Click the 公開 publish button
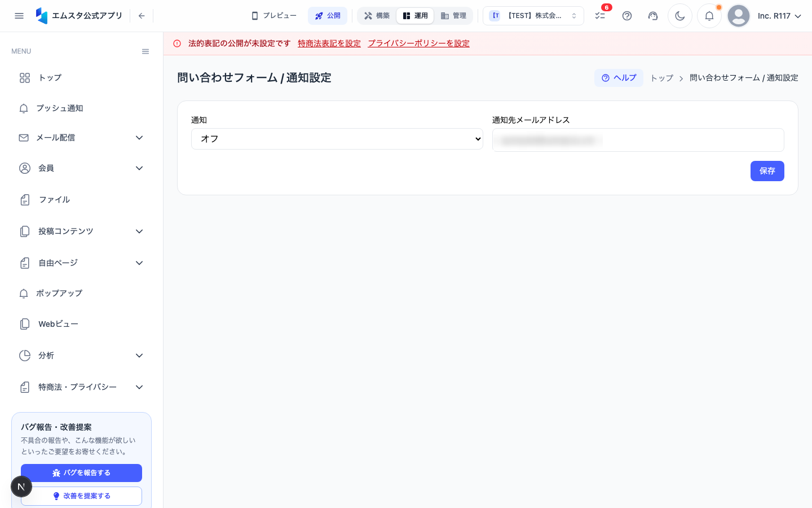The width and height of the screenshot is (812, 508). 328,16
